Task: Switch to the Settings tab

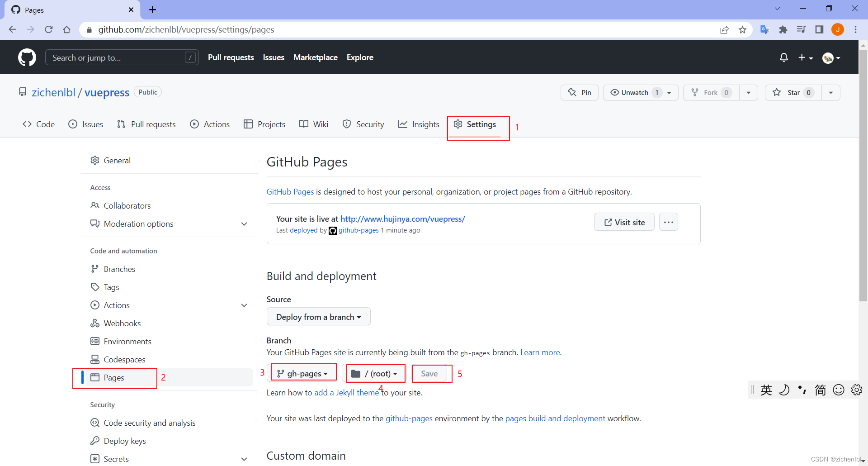Action: click(x=475, y=124)
